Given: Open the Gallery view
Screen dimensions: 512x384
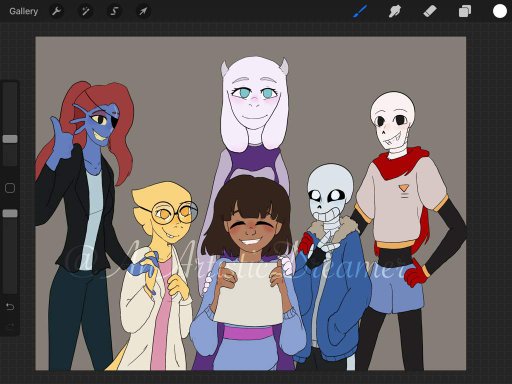Looking at the screenshot, I should click(23, 11).
